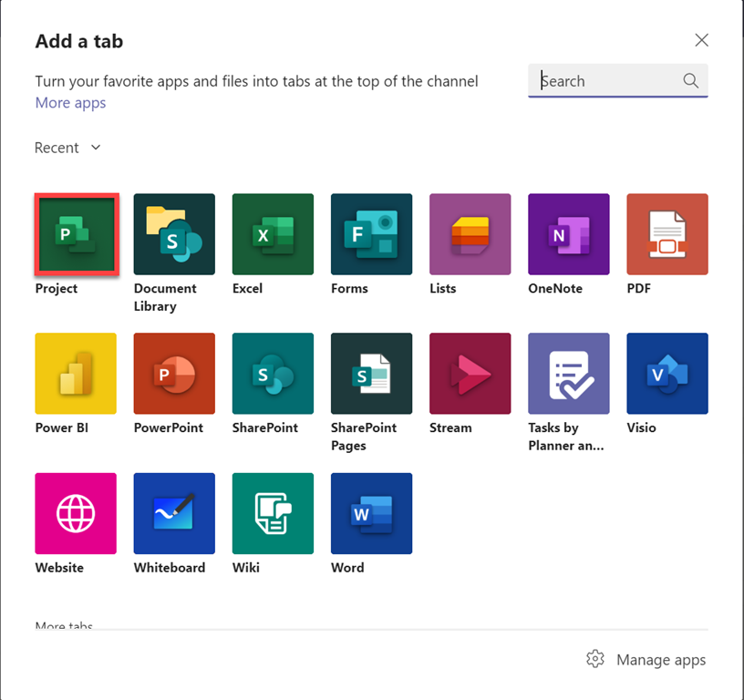This screenshot has width=744, height=700.
Task: Focus the Search input field
Action: point(607,81)
